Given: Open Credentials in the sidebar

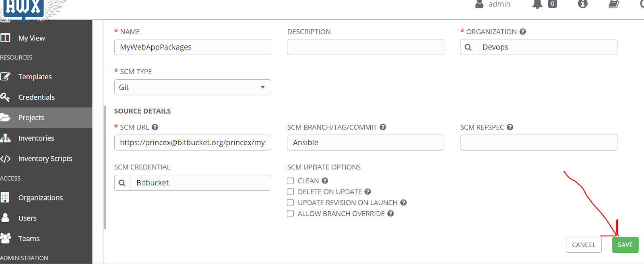Looking at the screenshot, I should pos(36,97).
